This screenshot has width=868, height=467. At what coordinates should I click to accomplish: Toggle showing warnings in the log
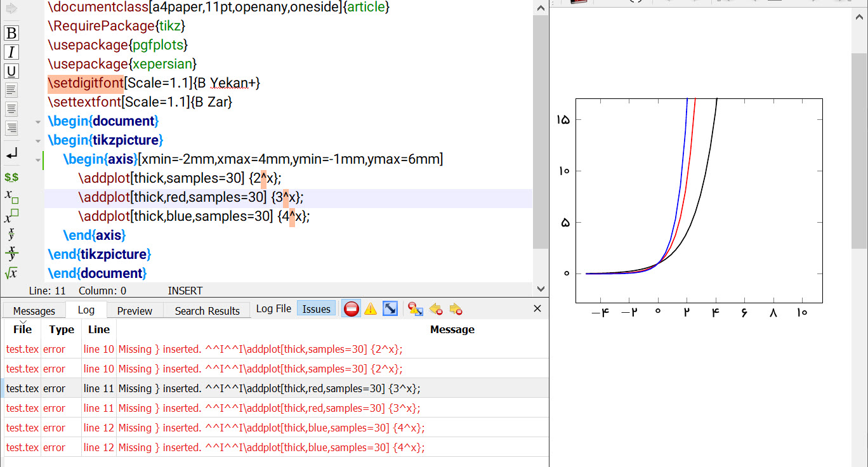(x=371, y=309)
